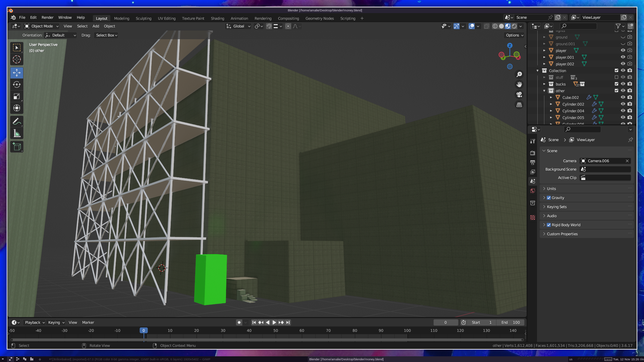Screen dimensions: 644x362
Task: Collapse the 'other' collection
Action: 544,91
